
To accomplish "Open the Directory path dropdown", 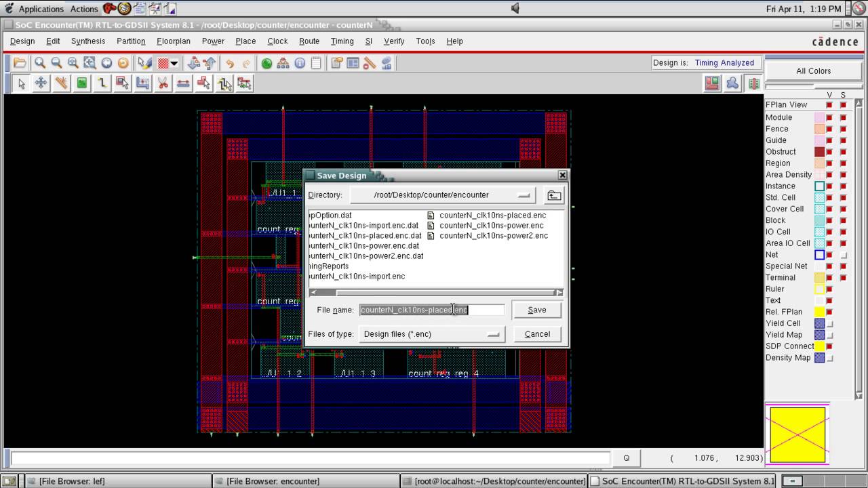I will point(442,195).
